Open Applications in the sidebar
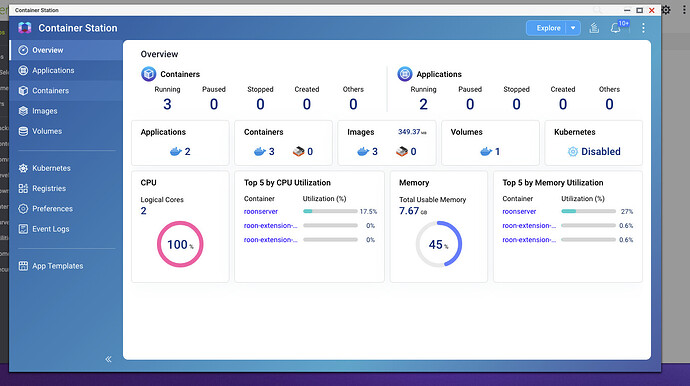Viewport: 690px width, 386px height. coord(66,70)
